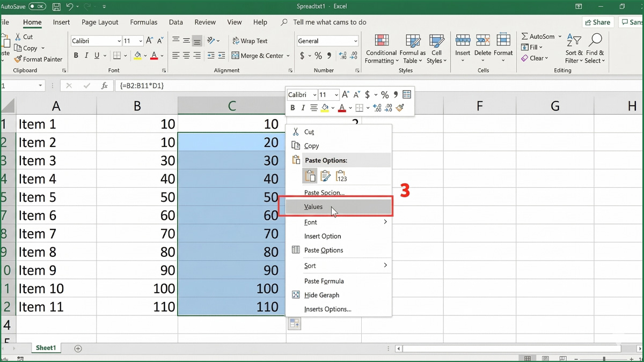
Task: Click the Save floppy disk icon
Action: point(56,7)
